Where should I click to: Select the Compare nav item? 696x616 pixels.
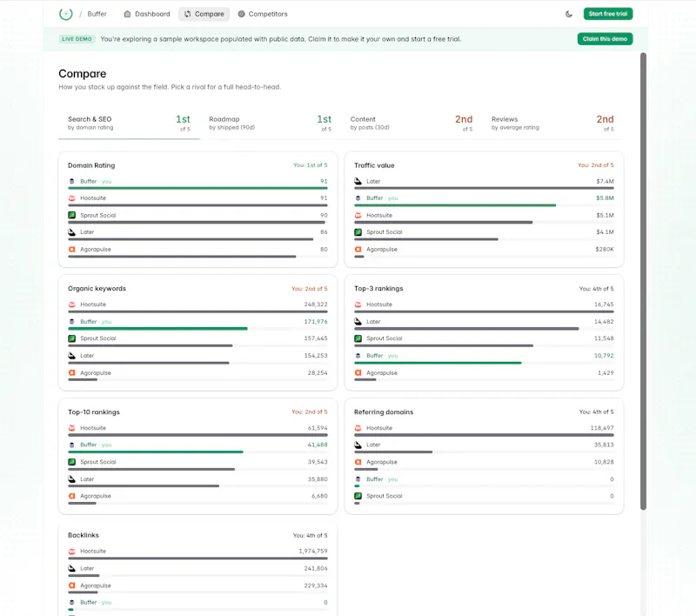204,14
